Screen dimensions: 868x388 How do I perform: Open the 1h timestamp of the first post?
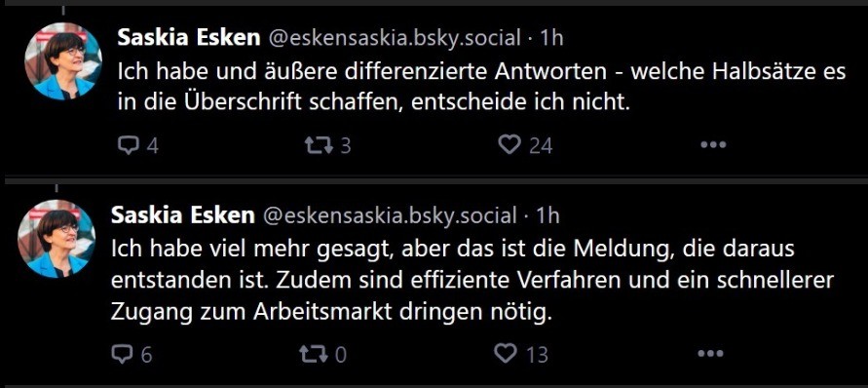(x=551, y=38)
